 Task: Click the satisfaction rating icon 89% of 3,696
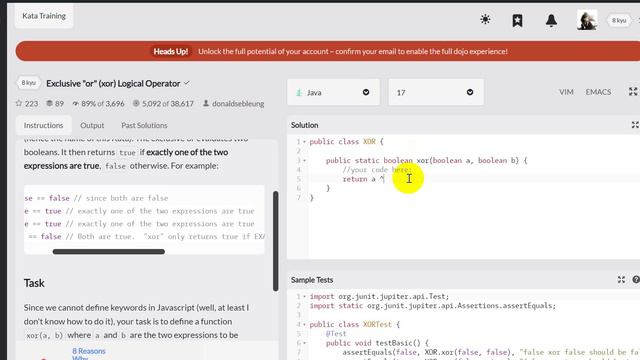pyautogui.click(x=76, y=104)
